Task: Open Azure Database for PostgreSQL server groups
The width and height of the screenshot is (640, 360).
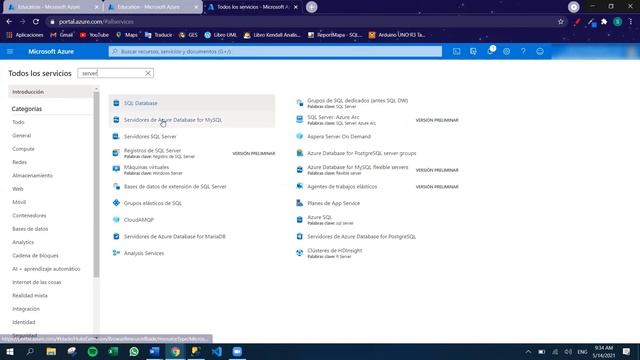Action: tap(362, 153)
